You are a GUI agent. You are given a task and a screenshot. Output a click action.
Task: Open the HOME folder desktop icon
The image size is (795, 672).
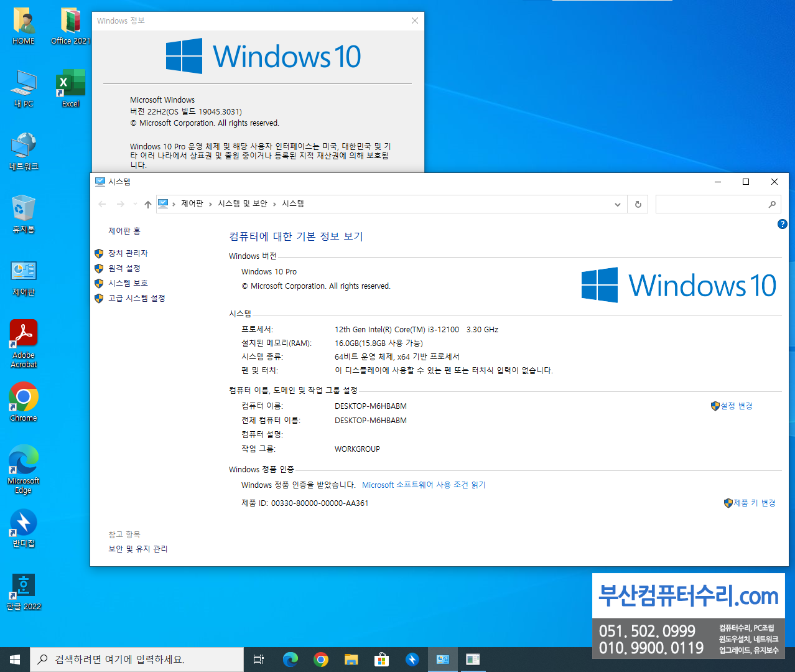[x=24, y=26]
